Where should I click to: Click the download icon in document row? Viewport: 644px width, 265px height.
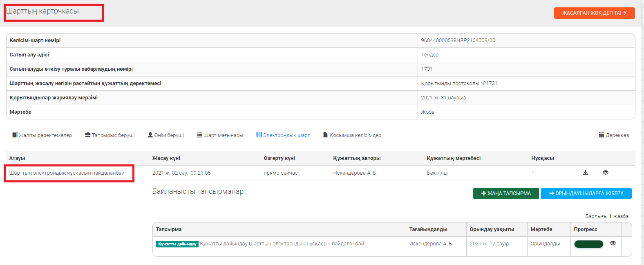[585, 173]
